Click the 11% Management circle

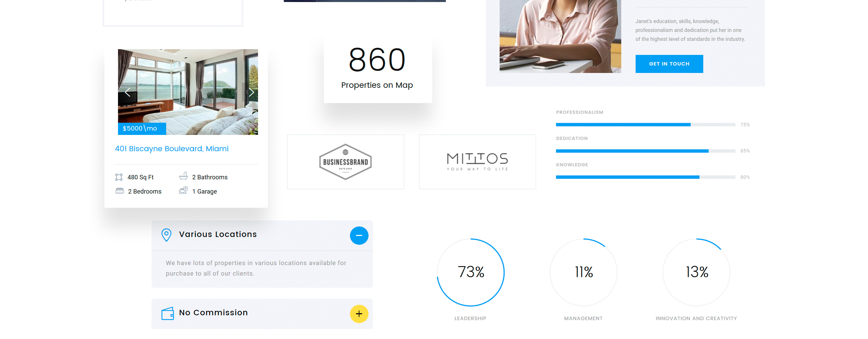pyautogui.click(x=584, y=272)
